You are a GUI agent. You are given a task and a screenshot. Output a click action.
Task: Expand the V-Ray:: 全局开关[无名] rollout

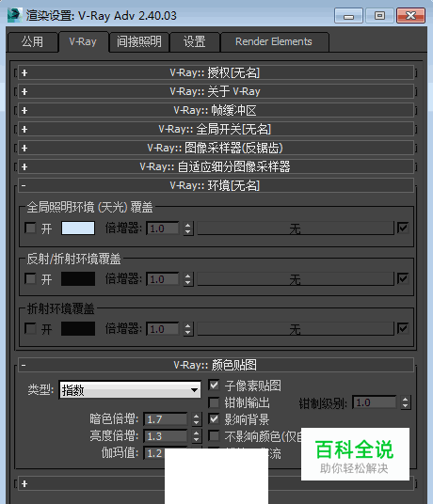pyautogui.click(x=216, y=129)
